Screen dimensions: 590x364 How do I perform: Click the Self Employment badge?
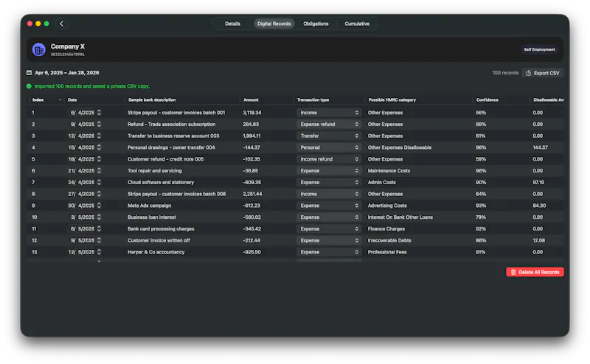(539, 49)
